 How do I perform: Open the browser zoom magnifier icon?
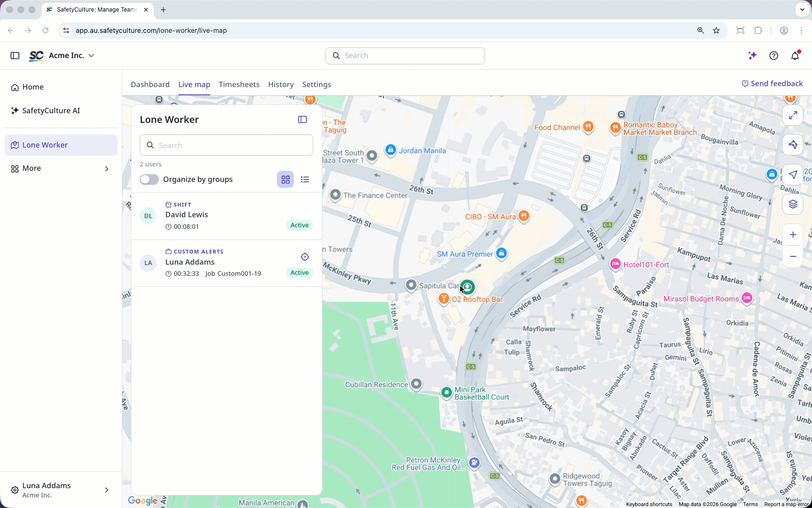pyautogui.click(x=700, y=30)
